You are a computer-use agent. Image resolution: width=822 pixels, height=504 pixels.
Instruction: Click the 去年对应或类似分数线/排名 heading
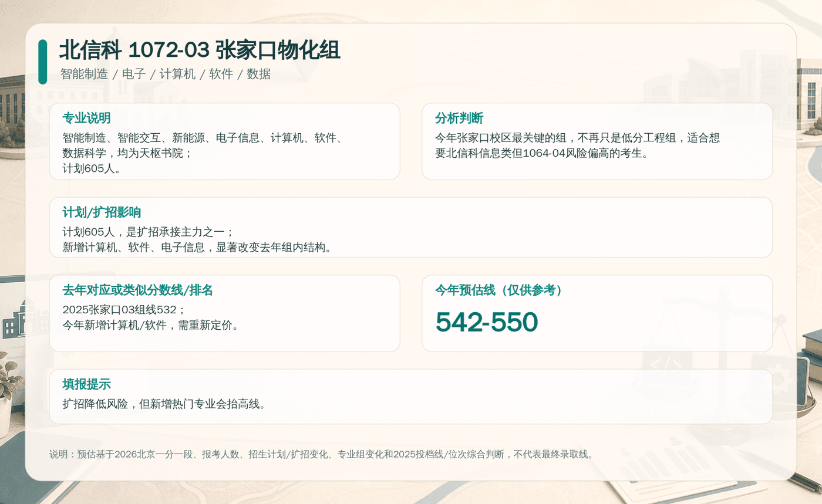[x=137, y=290]
